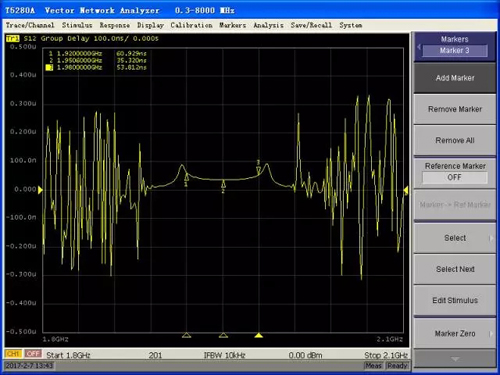Open the System menu
The width and height of the screenshot is (500, 375).
tap(351, 25)
